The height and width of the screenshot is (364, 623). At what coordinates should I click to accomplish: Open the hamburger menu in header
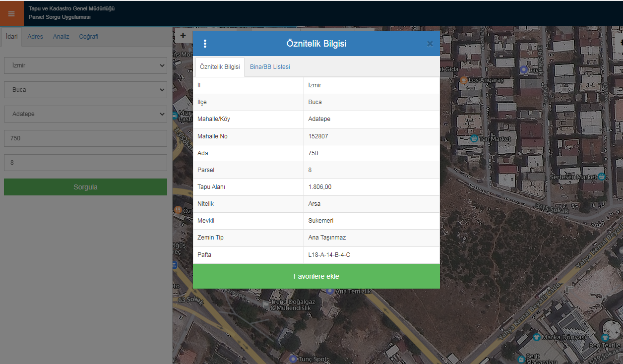(11, 14)
